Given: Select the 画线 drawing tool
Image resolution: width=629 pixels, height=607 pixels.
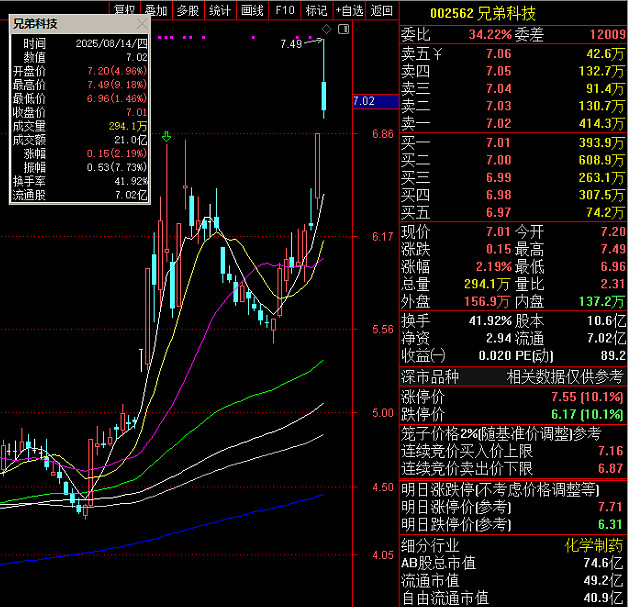Looking at the screenshot, I should 253,10.
